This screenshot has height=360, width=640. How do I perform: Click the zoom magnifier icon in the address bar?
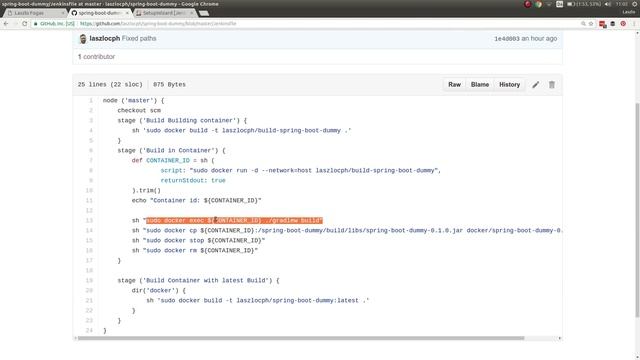[583, 24]
